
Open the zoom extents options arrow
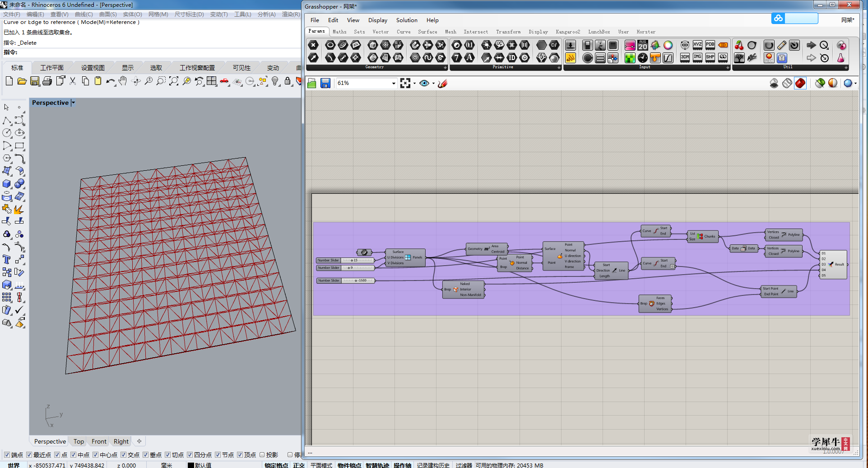(x=414, y=83)
